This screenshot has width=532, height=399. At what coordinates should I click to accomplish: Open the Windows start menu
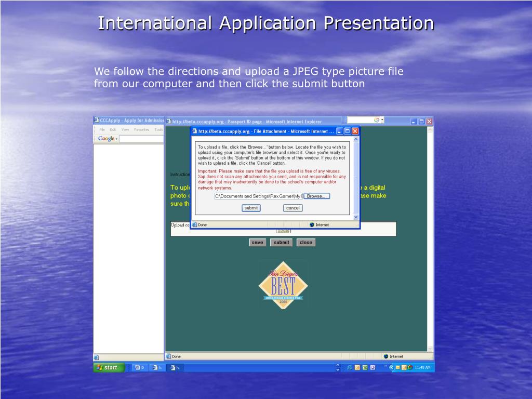tap(109, 367)
